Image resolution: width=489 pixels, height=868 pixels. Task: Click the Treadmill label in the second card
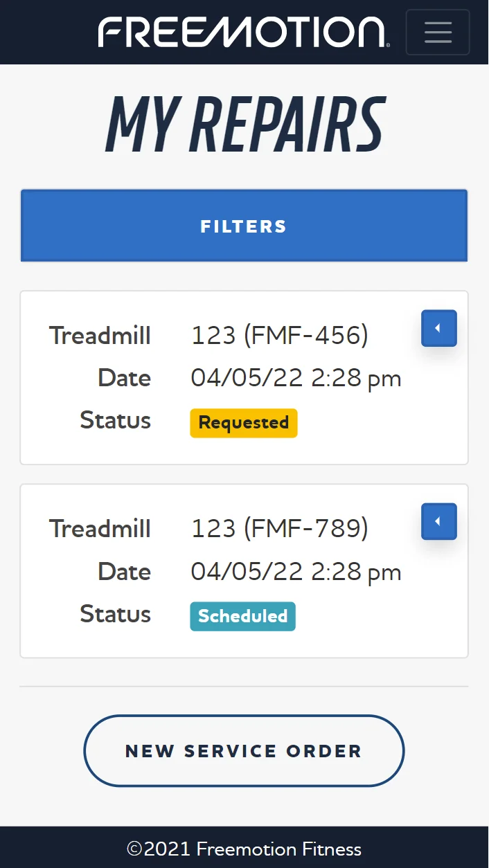coord(100,529)
